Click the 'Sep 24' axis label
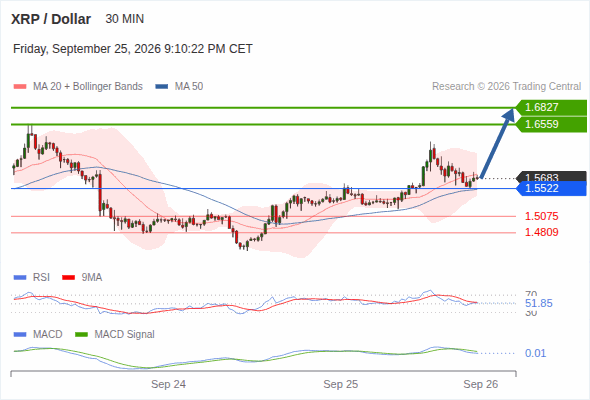 168,384
